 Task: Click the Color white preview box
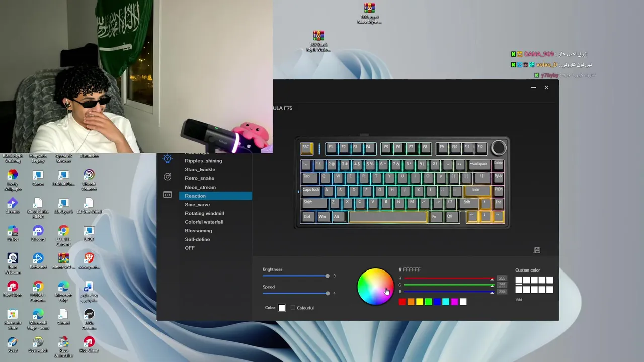pyautogui.click(x=282, y=308)
